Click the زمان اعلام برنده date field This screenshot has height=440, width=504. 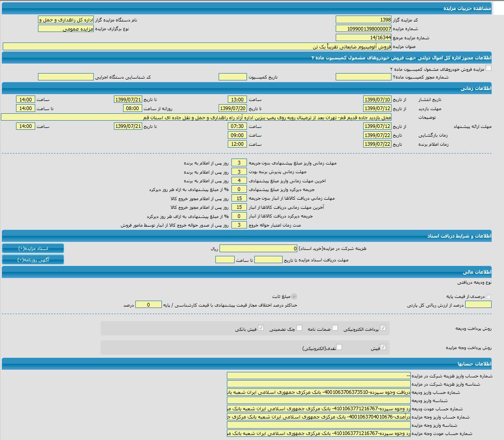click(377, 144)
